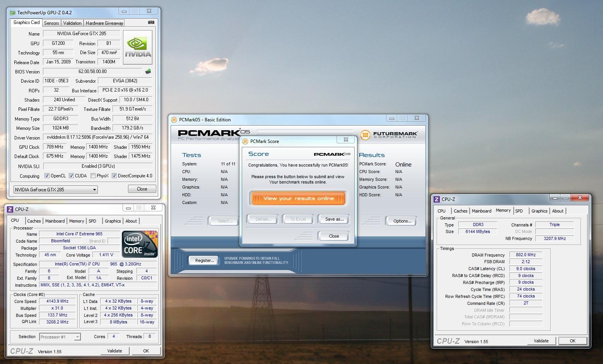603x364 pixels.
Task: Click the GPU-Z title bar app icon
Action: pyautogui.click(x=13, y=13)
